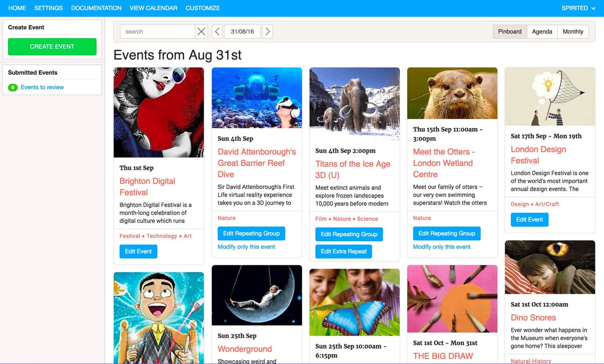Switch to Monthly view
Image resolution: width=604 pixels, height=364 pixels.
click(x=573, y=32)
